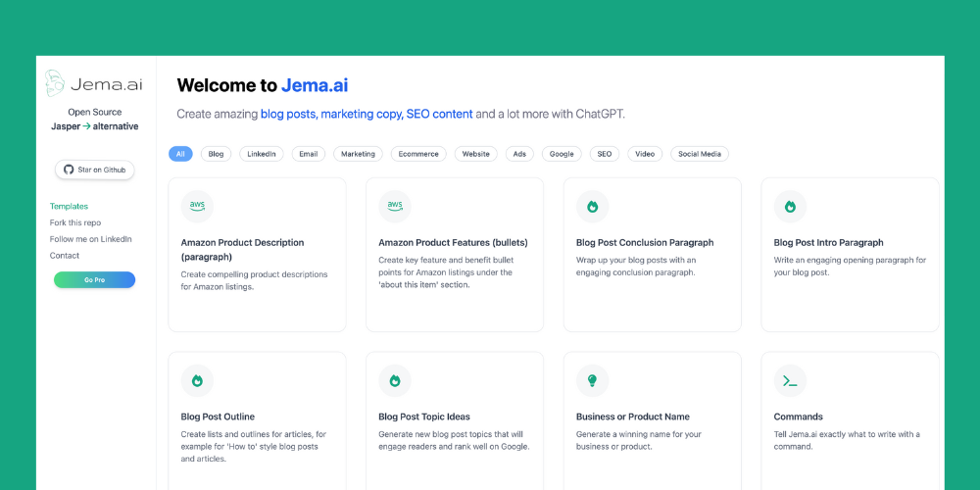Open Amazon Product Features (bullets) template title
980x490 pixels.
453,242
